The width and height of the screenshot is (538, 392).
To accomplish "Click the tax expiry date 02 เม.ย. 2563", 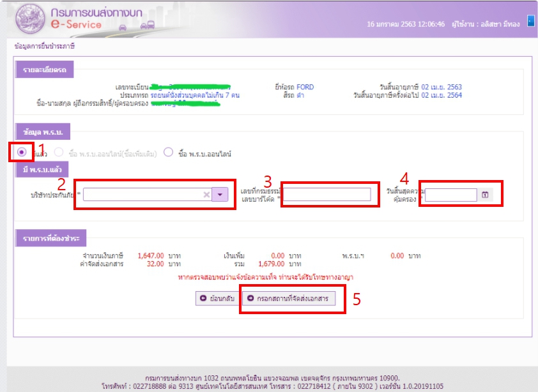I will point(442,87).
